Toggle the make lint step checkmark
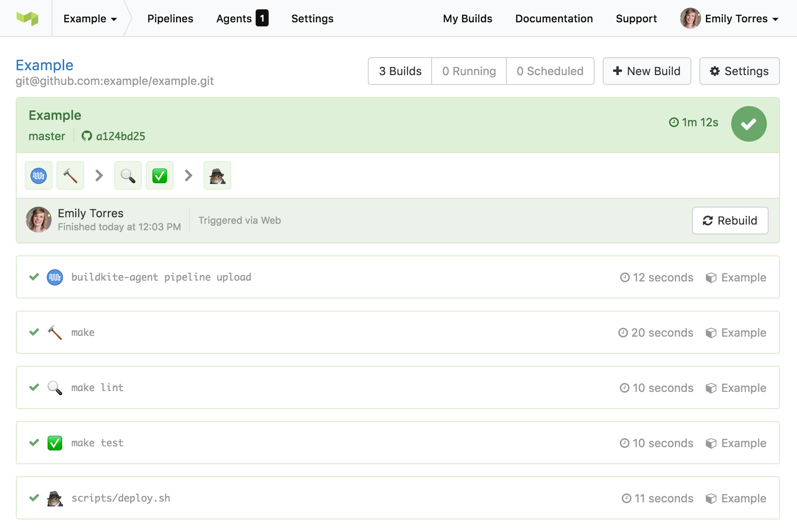The height and width of the screenshot is (532, 797). pyautogui.click(x=35, y=387)
